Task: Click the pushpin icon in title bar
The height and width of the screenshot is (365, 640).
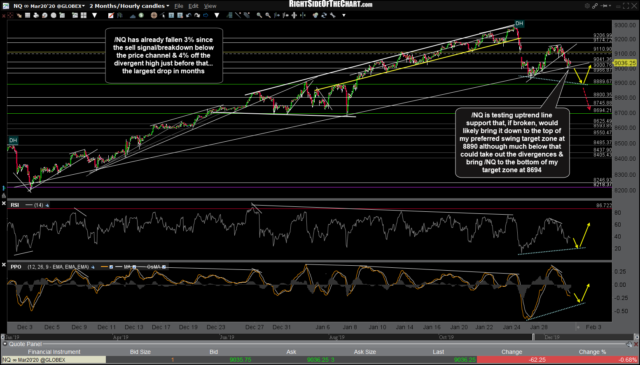Action: [x=605, y=6]
